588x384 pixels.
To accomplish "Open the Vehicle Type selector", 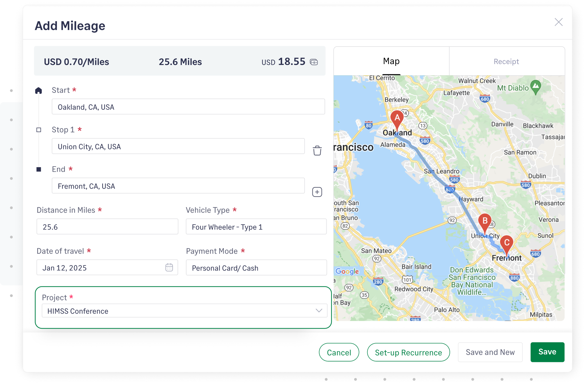I will click(256, 226).
